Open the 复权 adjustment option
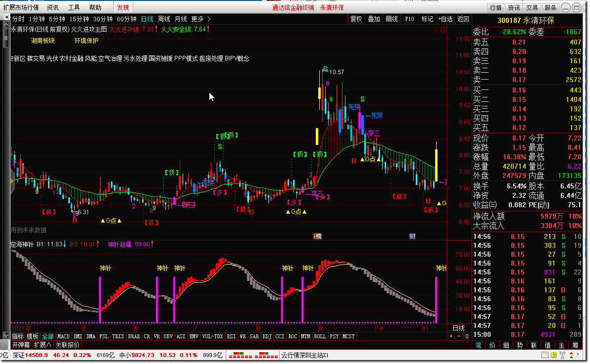Viewport: 590px width, 364px height. tap(356, 19)
